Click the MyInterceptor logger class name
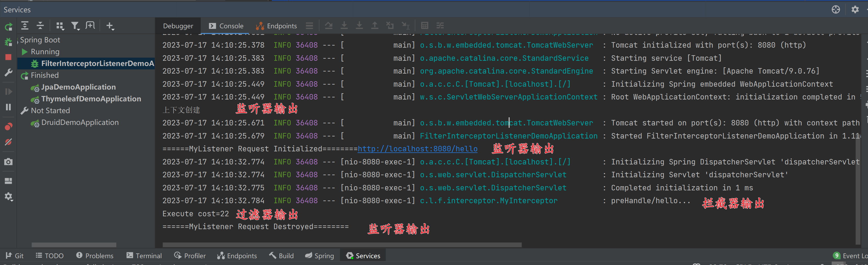This screenshot has height=265, width=868. click(x=488, y=201)
